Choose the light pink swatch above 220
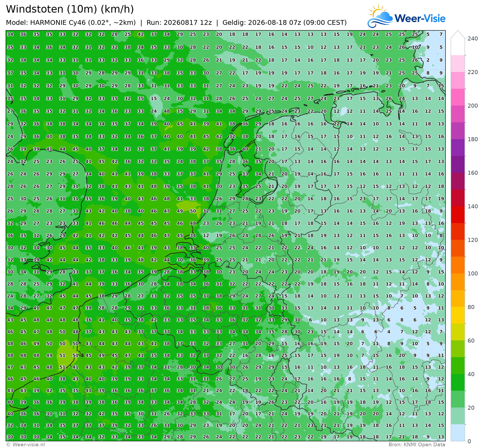Screen dimensions: 486x448 [458, 63]
